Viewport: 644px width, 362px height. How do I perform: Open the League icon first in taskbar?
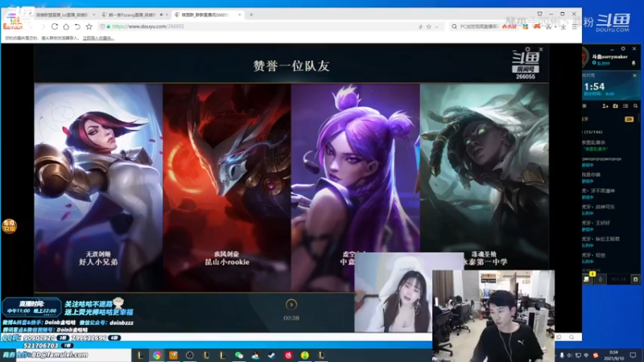[x=140, y=355]
